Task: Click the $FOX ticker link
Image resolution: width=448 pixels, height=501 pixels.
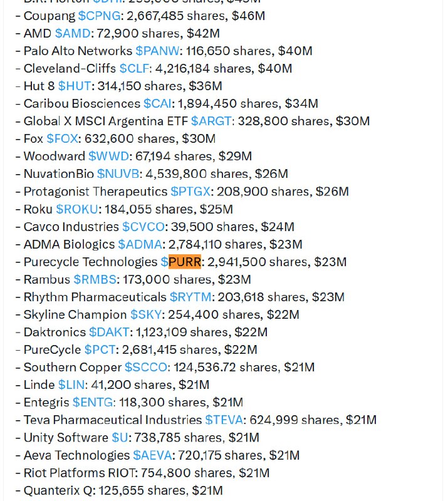Action: pyautogui.click(x=63, y=139)
